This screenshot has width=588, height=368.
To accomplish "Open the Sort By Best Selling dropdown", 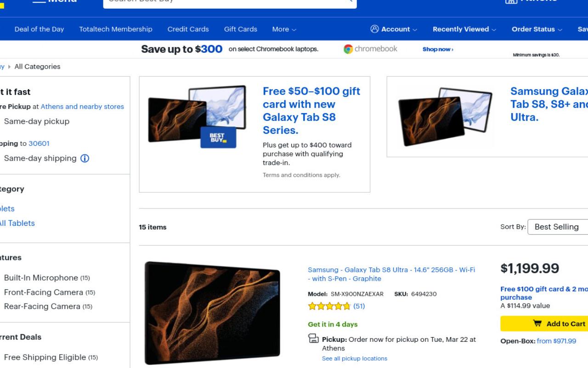I will (x=558, y=227).
